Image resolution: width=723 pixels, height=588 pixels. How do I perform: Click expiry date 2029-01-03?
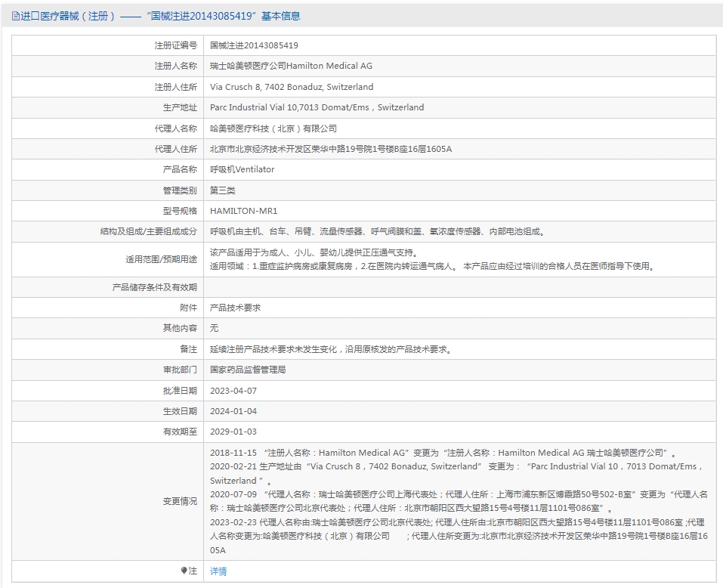click(x=233, y=432)
